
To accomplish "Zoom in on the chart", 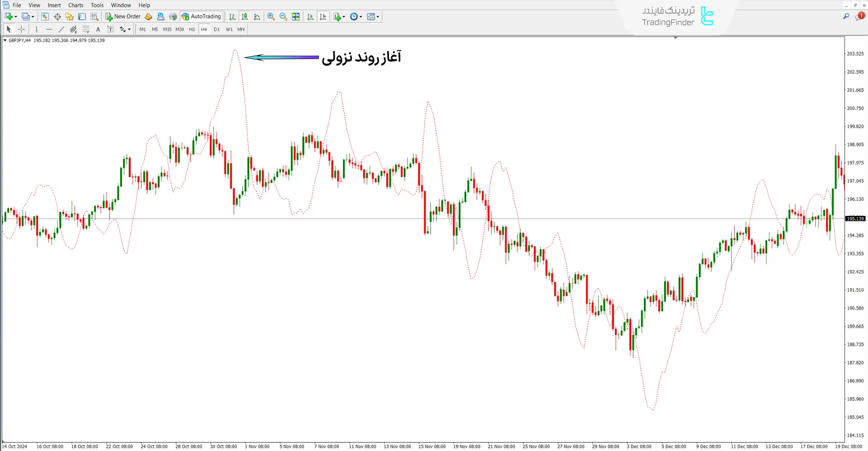I will coord(270,17).
